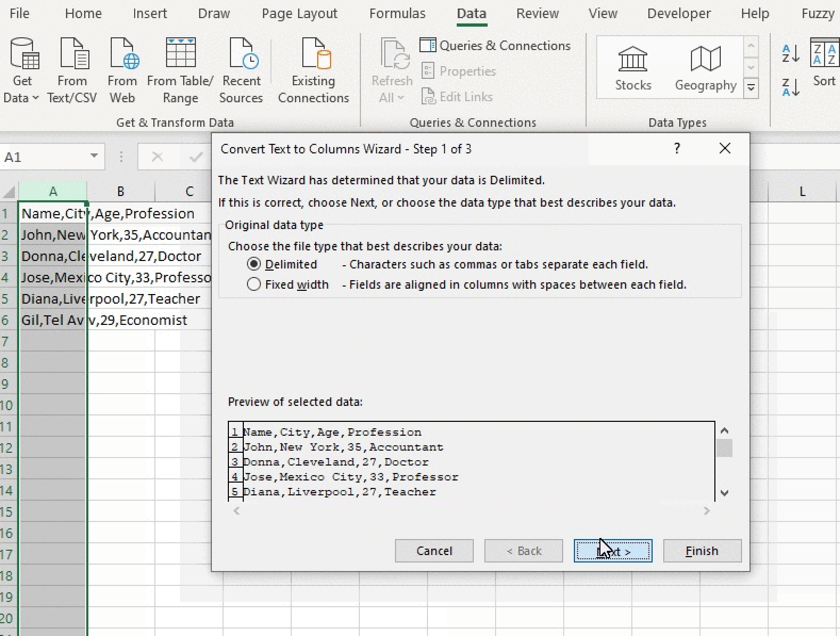
Task: Switch to the Page Layout tab
Action: pos(299,13)
